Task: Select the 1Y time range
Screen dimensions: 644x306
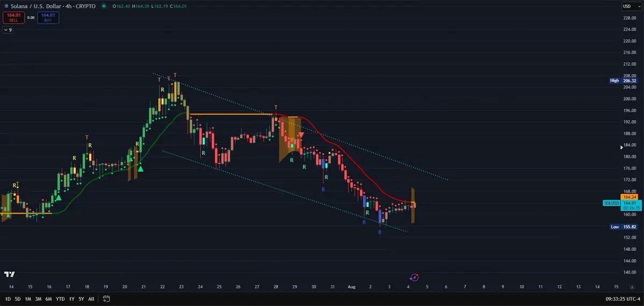Action: [72, 299]
